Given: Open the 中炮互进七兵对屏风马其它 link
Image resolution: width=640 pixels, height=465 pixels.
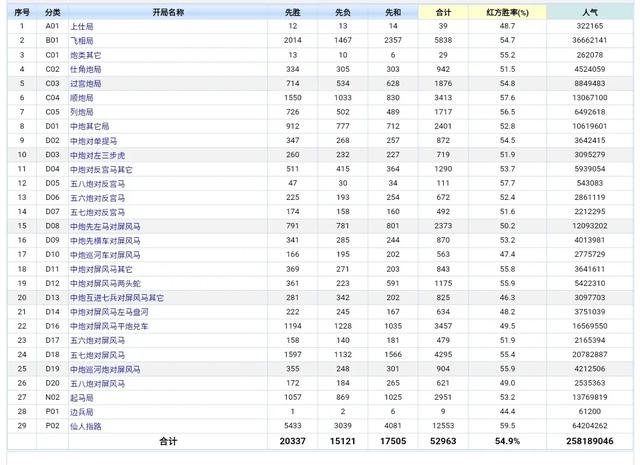Looking at the screenshot, I should (117, 298).
